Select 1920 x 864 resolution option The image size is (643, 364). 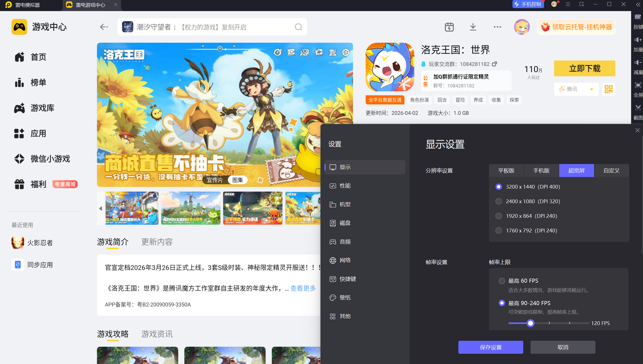pyautogui.click(x=499, y=216)
